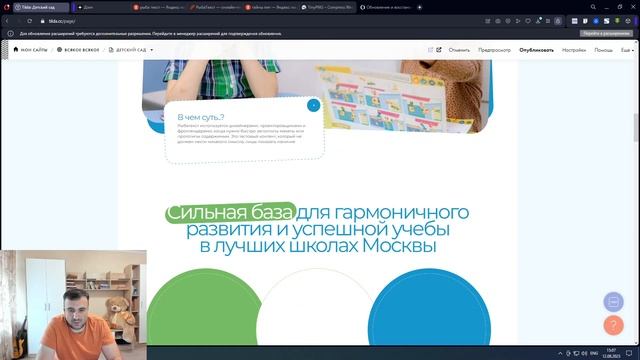This screenshot has width=640, height=360.
Task: Open Предпросмотр preview
Action: [x=494, y=50]
